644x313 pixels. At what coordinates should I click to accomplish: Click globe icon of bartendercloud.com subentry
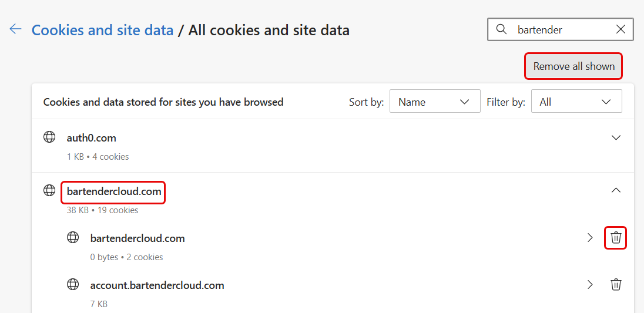click(73, 237)
